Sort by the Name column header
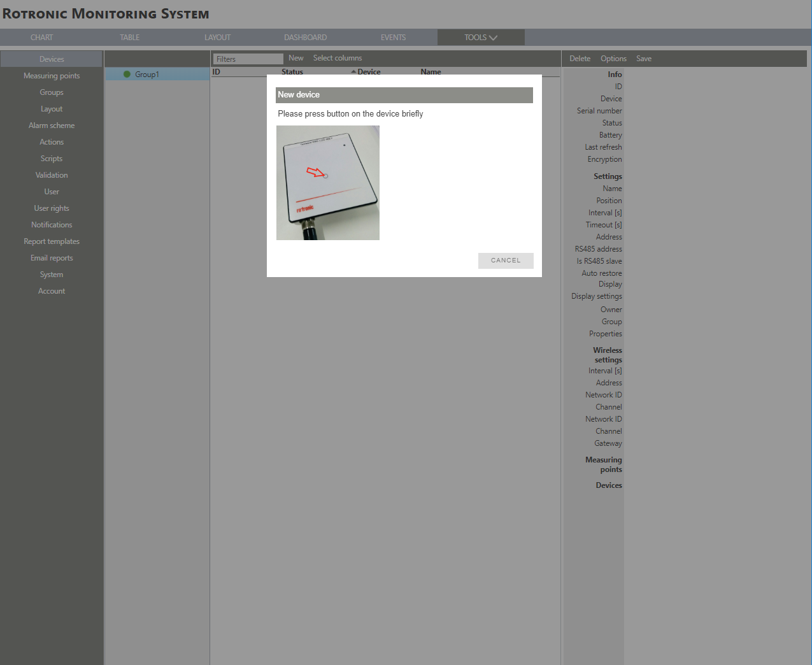Viewport: 812px width, 665px height. pos(431,72)
